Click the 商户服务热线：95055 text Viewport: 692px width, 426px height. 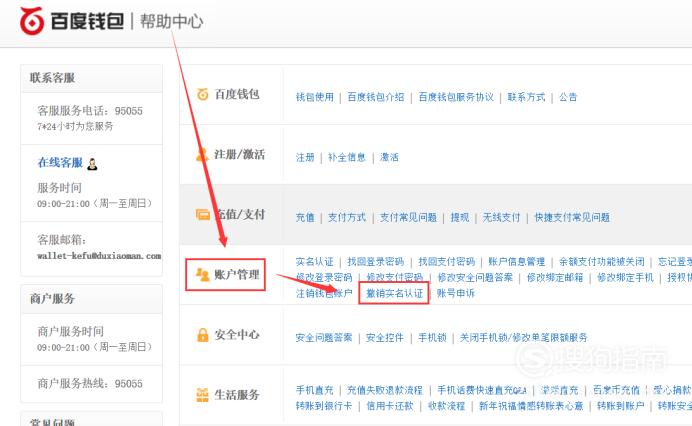[x=90, y=384]
